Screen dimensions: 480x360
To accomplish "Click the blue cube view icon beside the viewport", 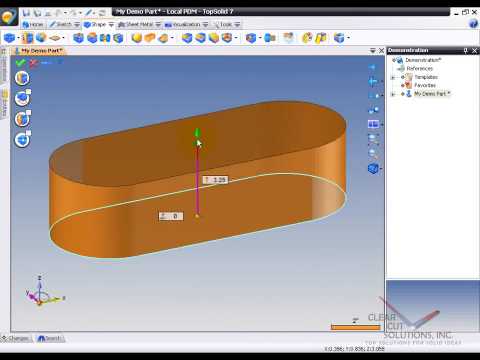I will 373,168.
